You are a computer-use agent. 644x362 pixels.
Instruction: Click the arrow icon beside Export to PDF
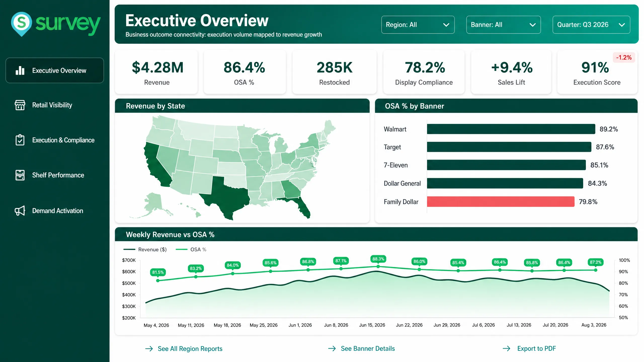506,348
